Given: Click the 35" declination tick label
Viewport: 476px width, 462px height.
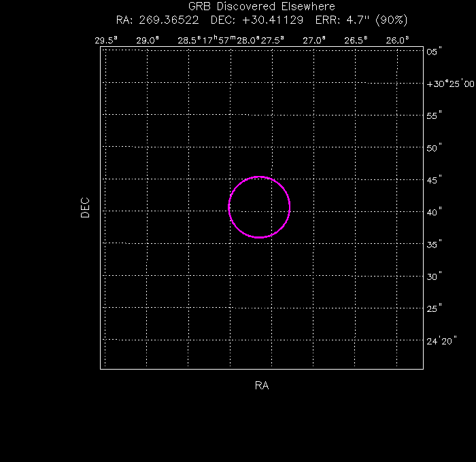Looking at the screenshot, I should 434,244.
